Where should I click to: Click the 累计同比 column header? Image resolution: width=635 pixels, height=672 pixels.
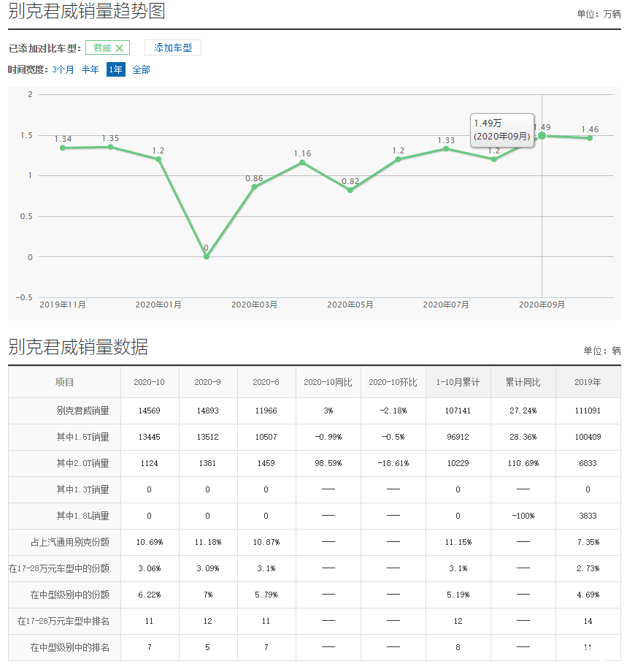click(523, 382)
